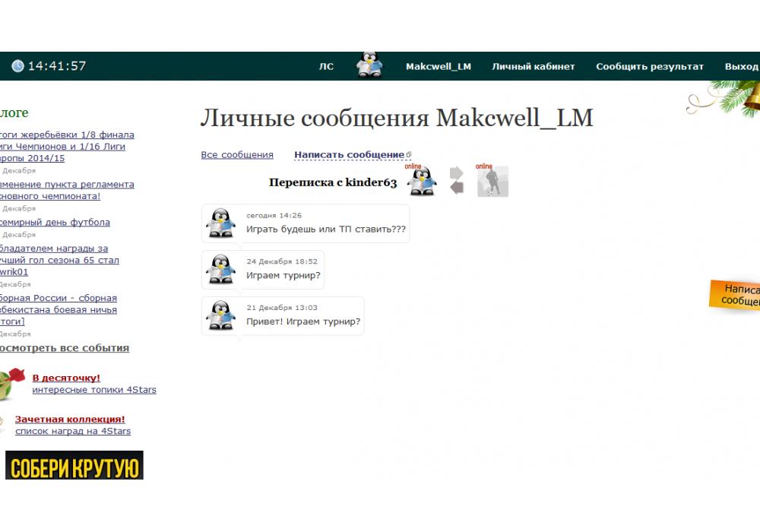Click penguin avatar on 24 December message
The width and height of the screenshot is (760, 532).
(221, 269)
